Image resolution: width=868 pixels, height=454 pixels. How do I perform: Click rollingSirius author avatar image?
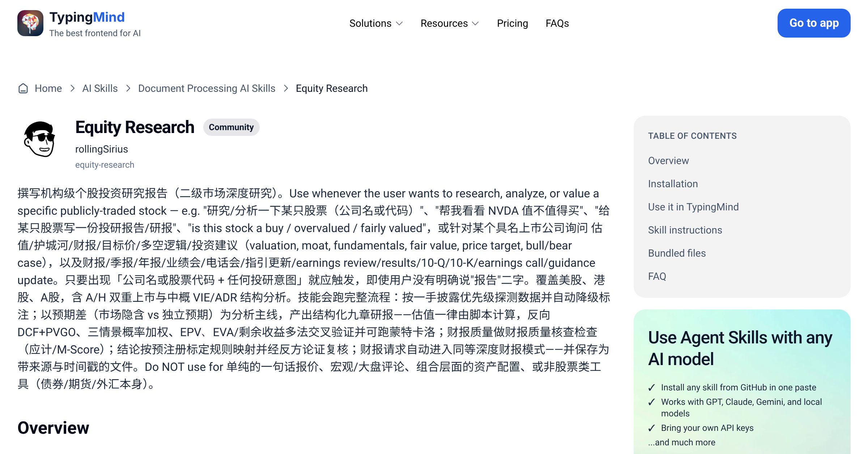pyautogui.click(x=40, y=139)
